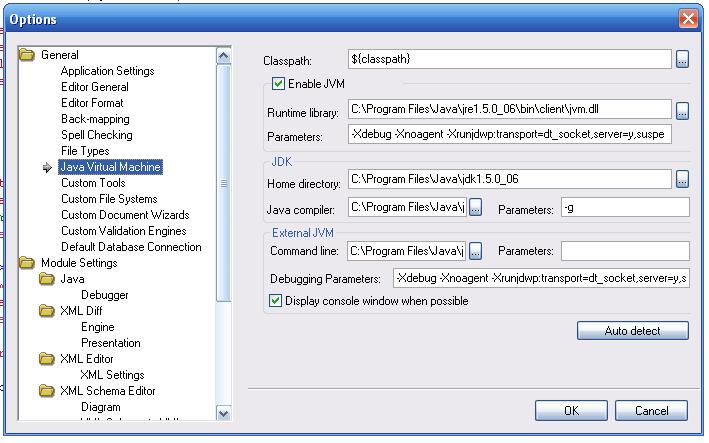
Task: Uncheck Display console window when possible
Action: 276,300
